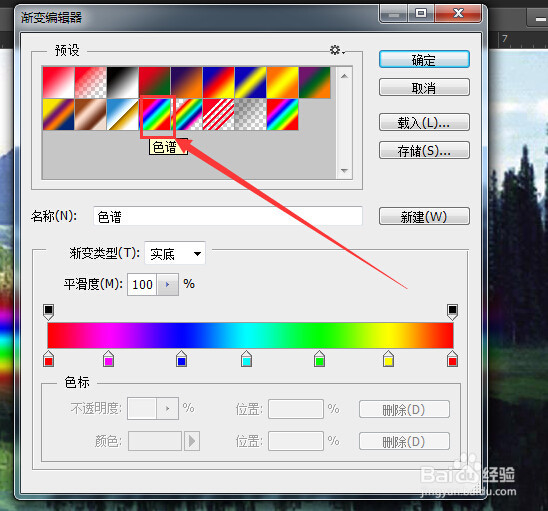The width and height of the screenshot is (548, 511).
Task: Select the yellow color stop
Action: pyautogui.click(x=388, y=359)
